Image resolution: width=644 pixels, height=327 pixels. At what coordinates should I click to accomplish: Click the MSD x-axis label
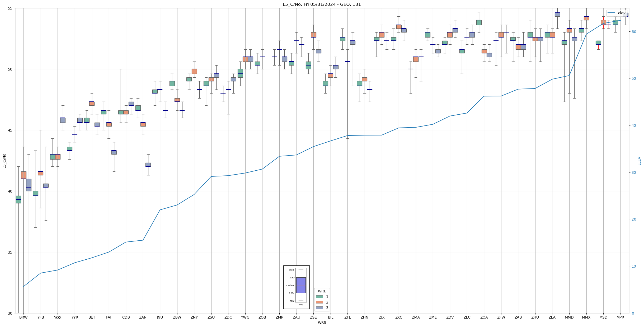click(x=603, y=317)
